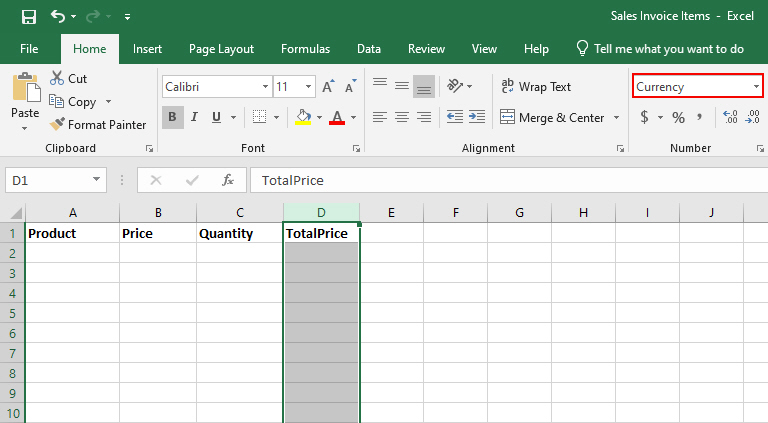Click Increase Indent icon

477,117
